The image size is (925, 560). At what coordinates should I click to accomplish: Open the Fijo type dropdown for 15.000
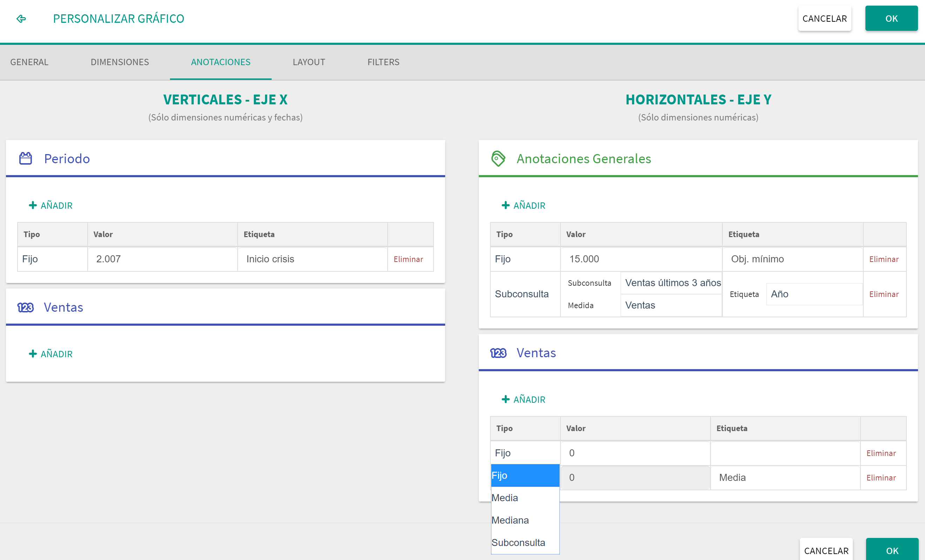pyautogui.click(x=525, y=259)
